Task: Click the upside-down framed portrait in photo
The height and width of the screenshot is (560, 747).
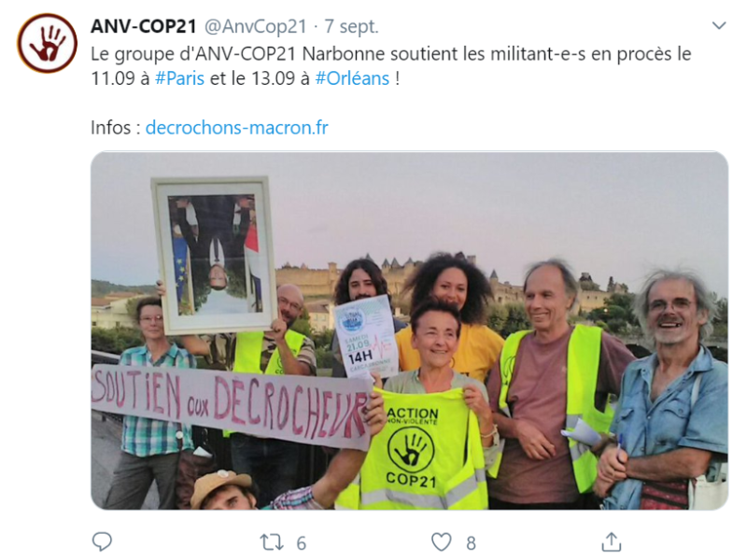Action: click(216, 255)
